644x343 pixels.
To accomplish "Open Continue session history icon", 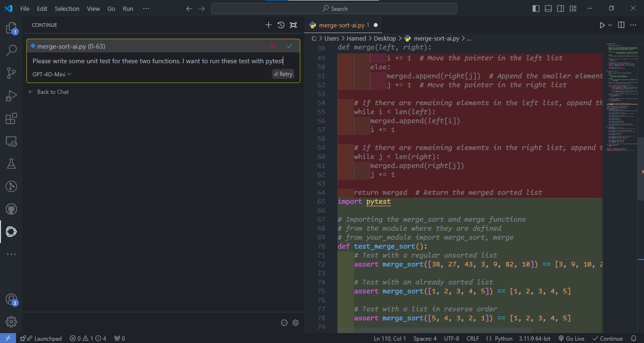I will tap(281, 25).
